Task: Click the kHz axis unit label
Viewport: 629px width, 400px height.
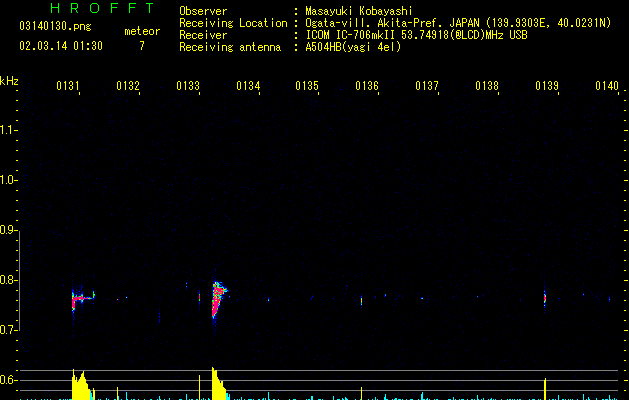Action: (9, 81)
